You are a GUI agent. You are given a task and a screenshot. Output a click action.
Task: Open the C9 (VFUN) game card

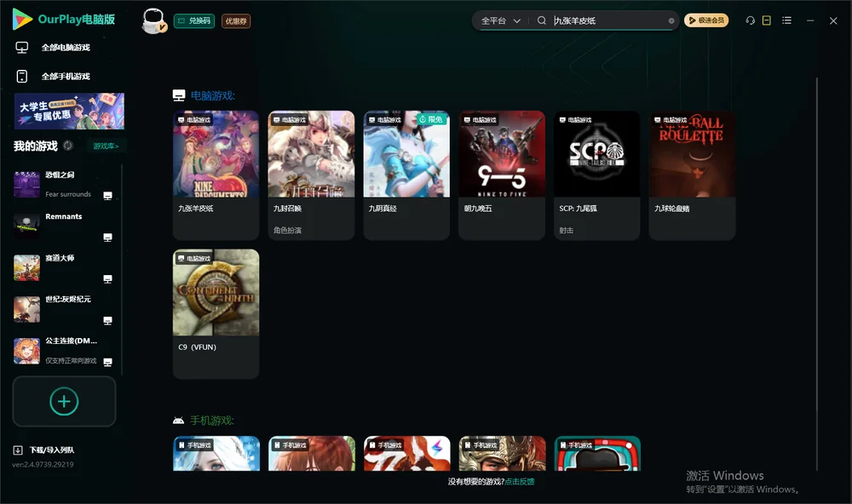[x=216, y=314]
